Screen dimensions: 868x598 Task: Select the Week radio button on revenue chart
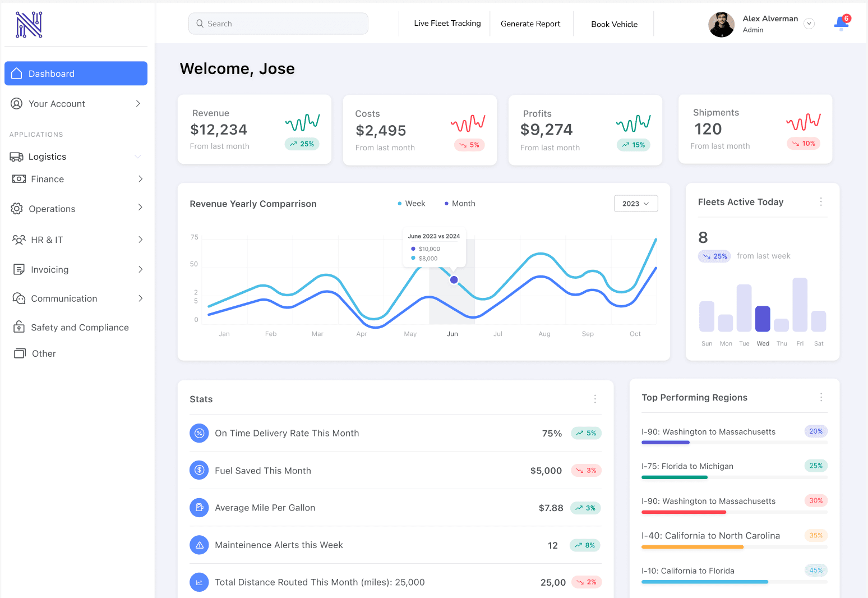point(400,203)
